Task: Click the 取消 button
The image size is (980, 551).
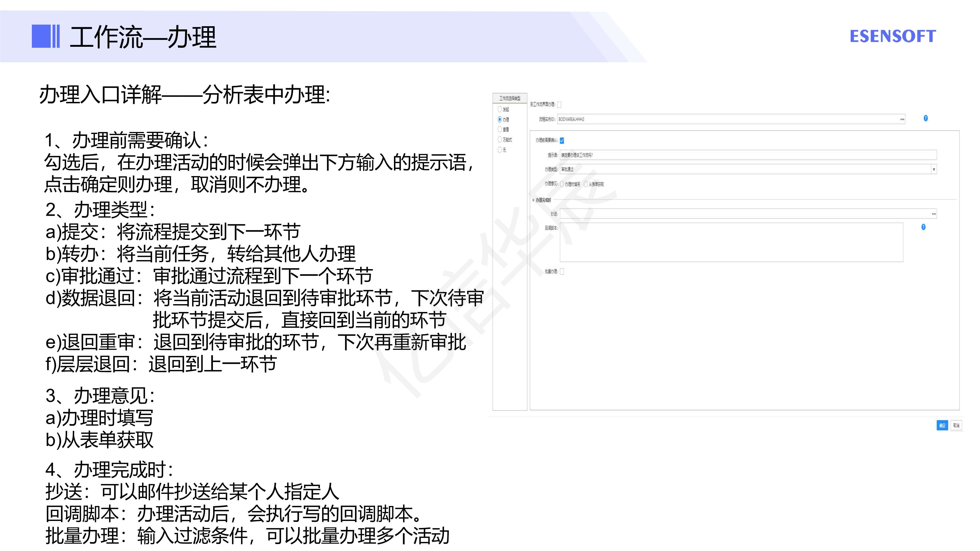Action: click(956, 426)
